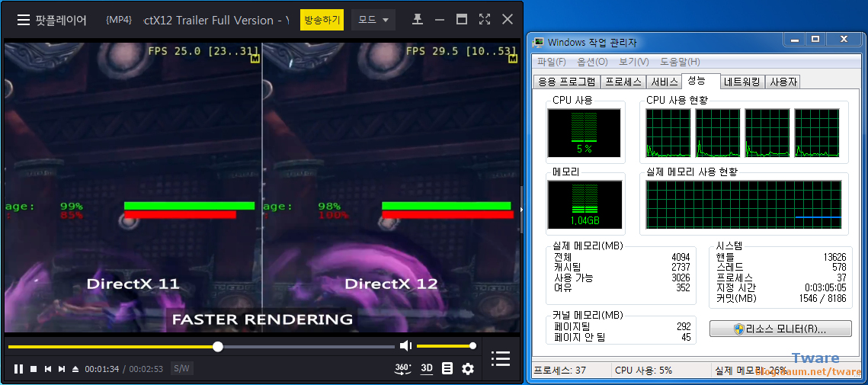Open 보기(V) menu in Task Manager
The image size is (868, 385).
coord(634,62)
